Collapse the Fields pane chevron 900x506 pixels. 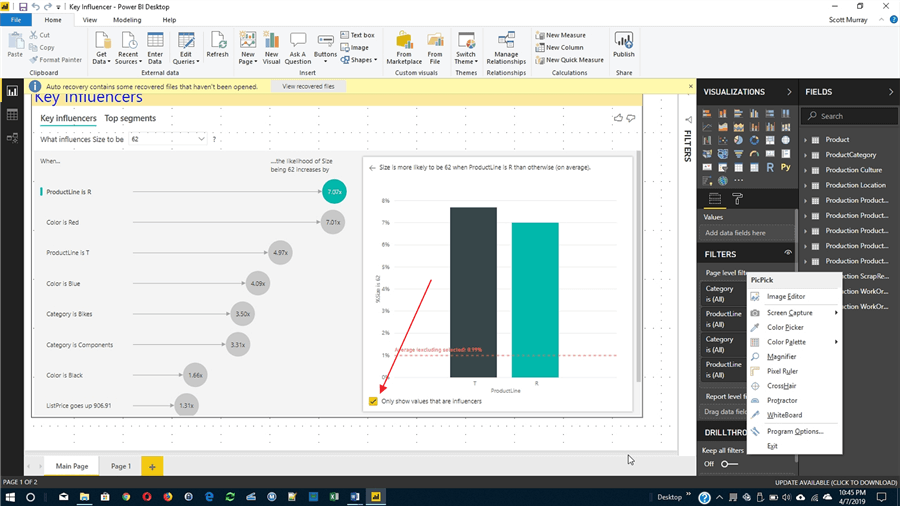click(x=891, y=92)
